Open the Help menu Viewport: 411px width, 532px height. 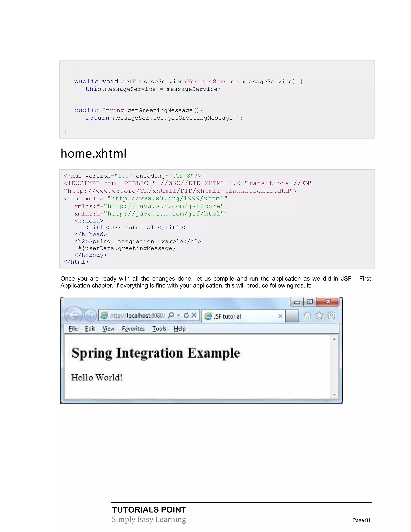180,329
